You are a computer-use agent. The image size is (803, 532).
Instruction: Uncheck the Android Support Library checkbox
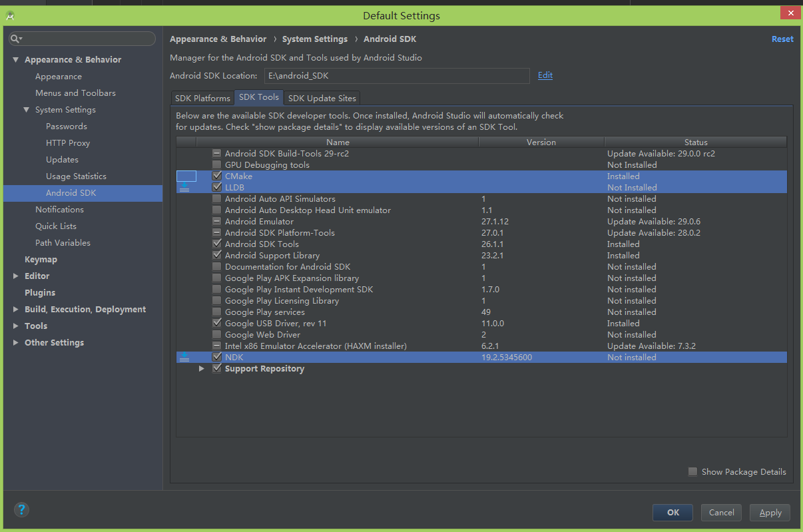click(x=216, y=256)
